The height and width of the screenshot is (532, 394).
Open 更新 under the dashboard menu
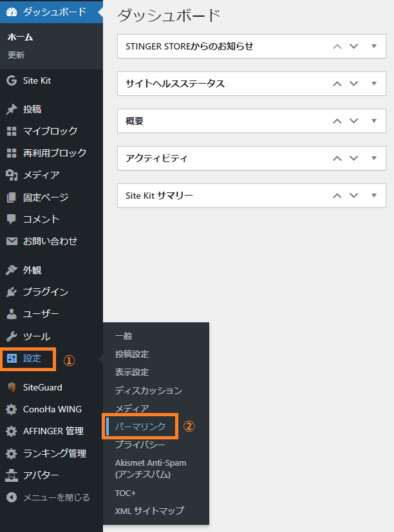(16, 55)
